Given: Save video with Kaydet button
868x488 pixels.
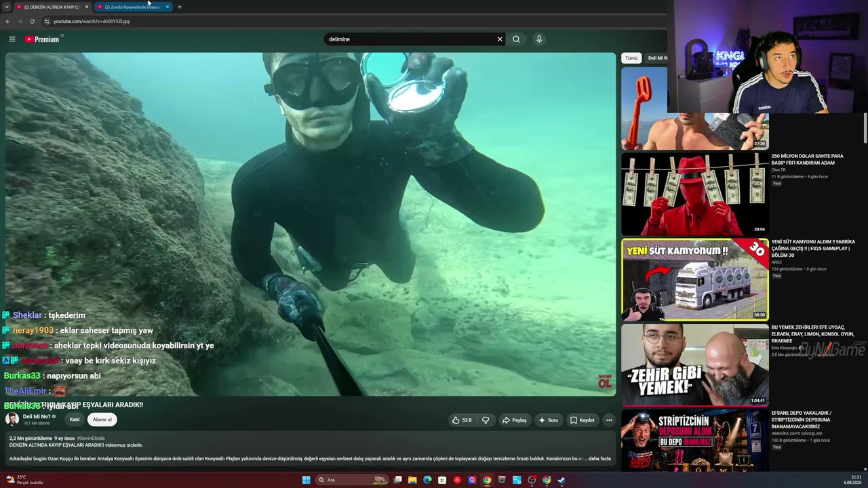Looking at the screenshot, I should [582, 420].
